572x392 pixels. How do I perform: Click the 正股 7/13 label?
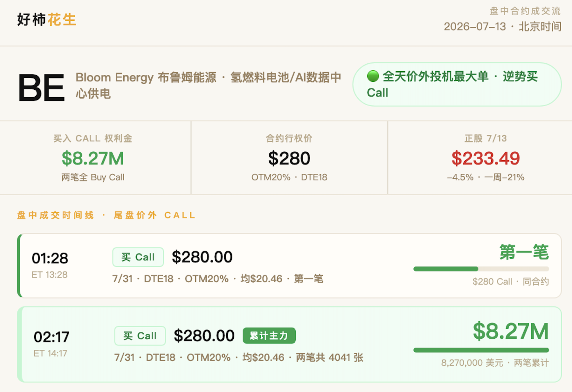click(485, 139)
